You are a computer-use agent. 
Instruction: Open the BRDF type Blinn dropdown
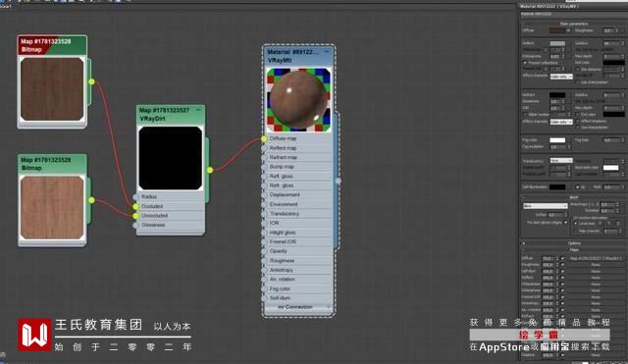point(546,206)
